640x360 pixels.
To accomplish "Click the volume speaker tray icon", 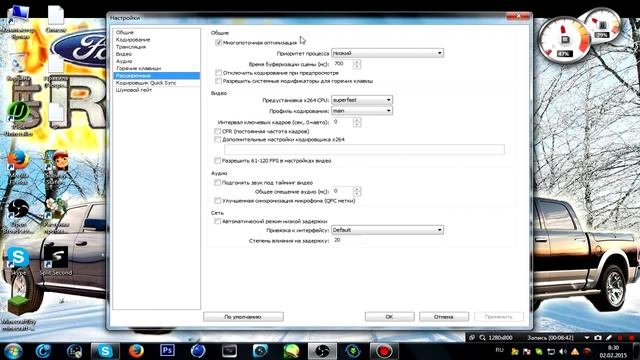I will pyautogui.click(x=563, y=351).
